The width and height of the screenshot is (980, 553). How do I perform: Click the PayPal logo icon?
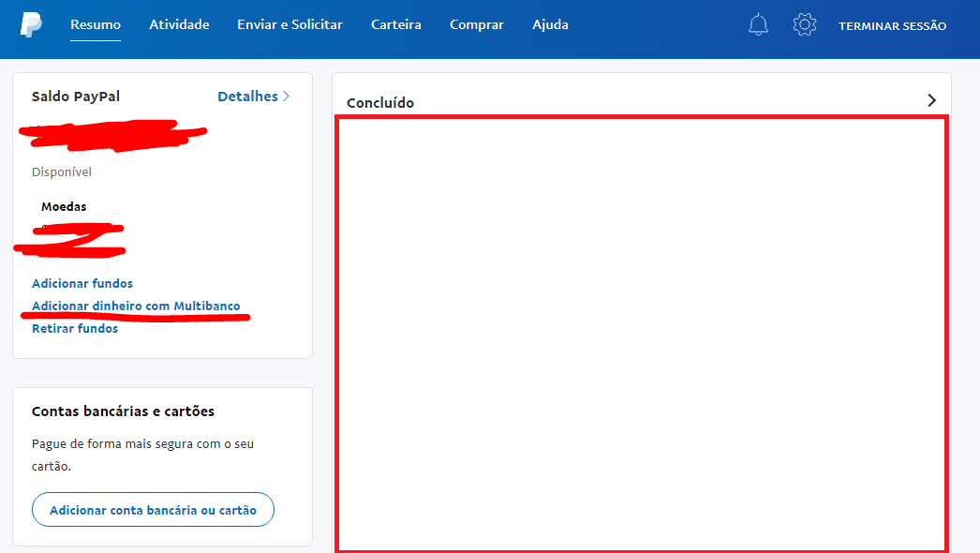pos(31,25)
